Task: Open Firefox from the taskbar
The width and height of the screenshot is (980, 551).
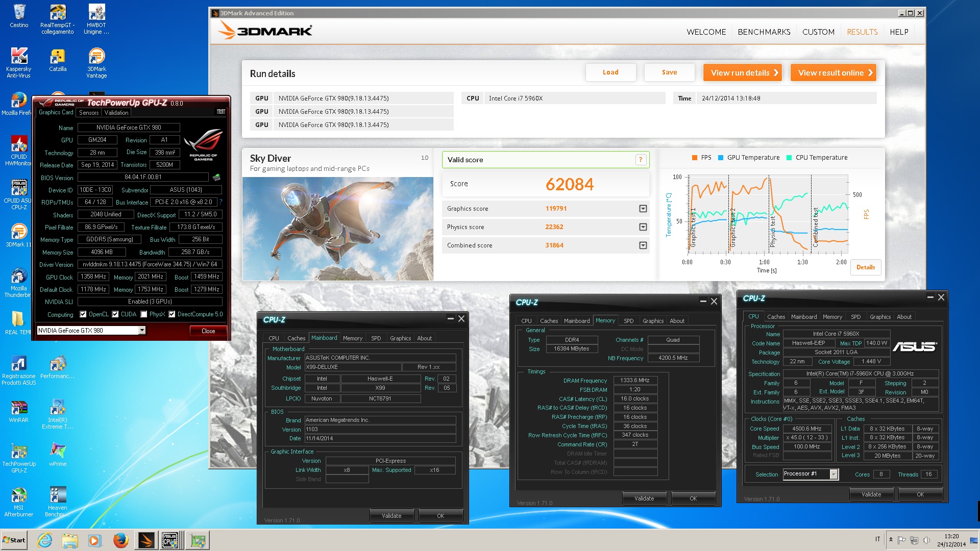Action: 121,540
